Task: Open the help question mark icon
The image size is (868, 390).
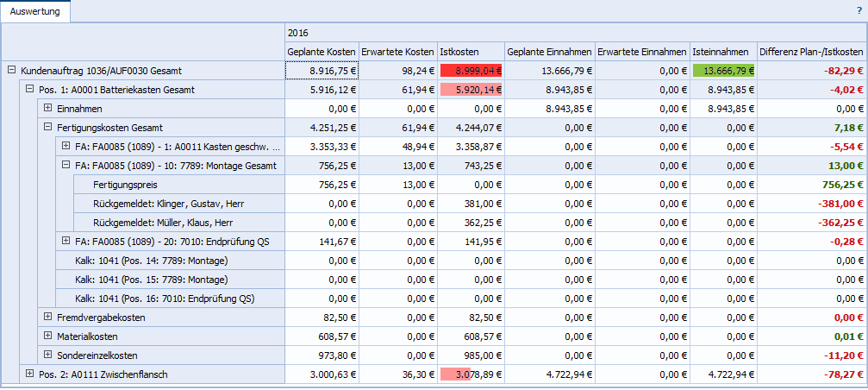Action: (x=859, y=10)
